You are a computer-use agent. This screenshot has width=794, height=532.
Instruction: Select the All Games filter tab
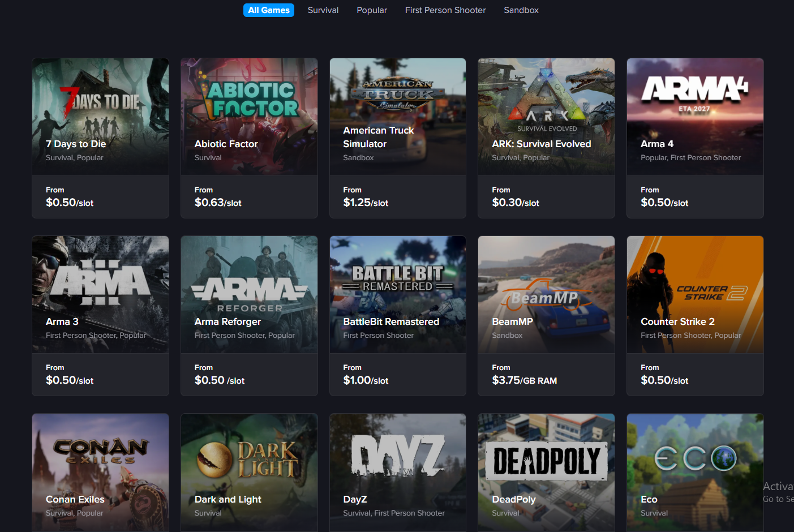(x=269, y=10)
